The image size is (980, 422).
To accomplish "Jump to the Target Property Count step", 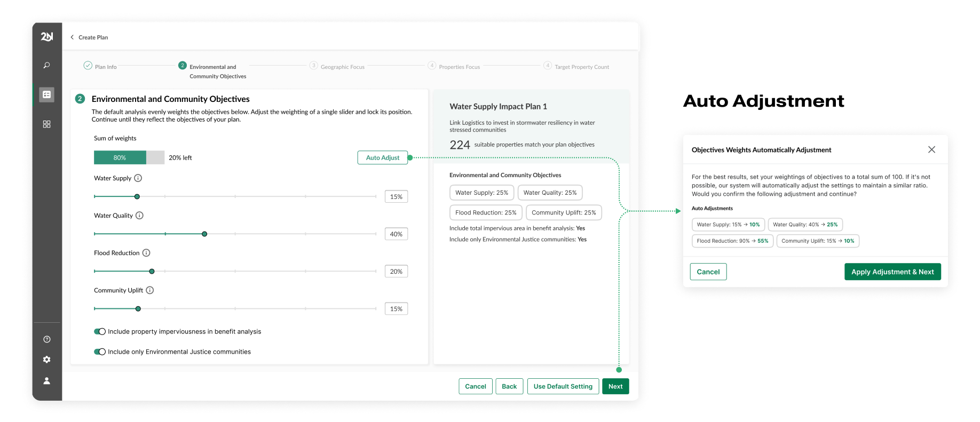I will point(581,67).
